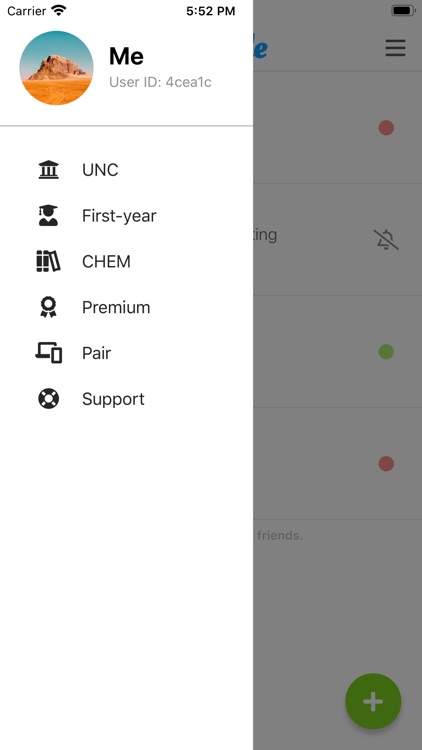Open the CHEM menu entry
This screenshot has width=422, height=750.
click(x=126, y=261)
